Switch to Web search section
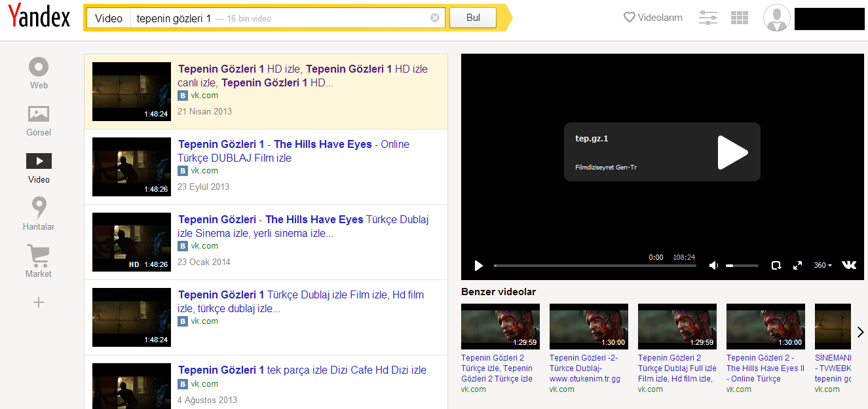 click(39, 73)
